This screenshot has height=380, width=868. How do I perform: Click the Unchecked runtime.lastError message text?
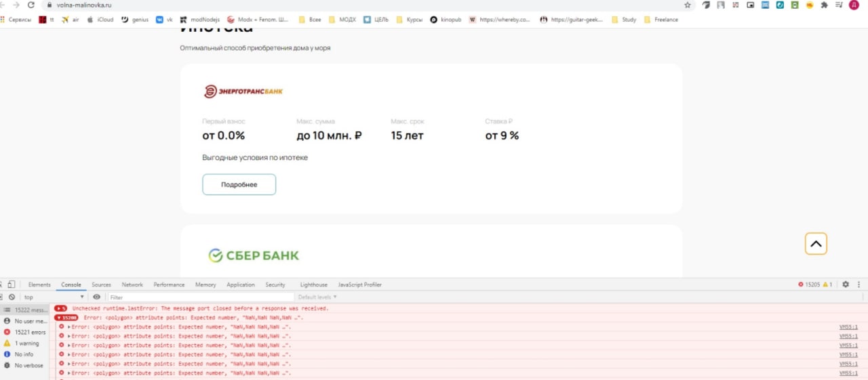pos(200,308)
